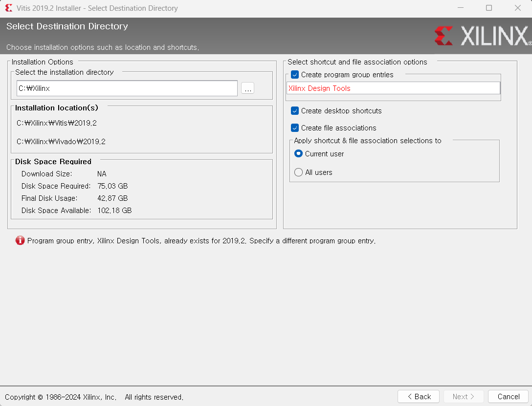This screenshot has height=406, width=532.
Task: Toggle Create desktop shortcuts checkbox
Action: [x=295, y=111]
